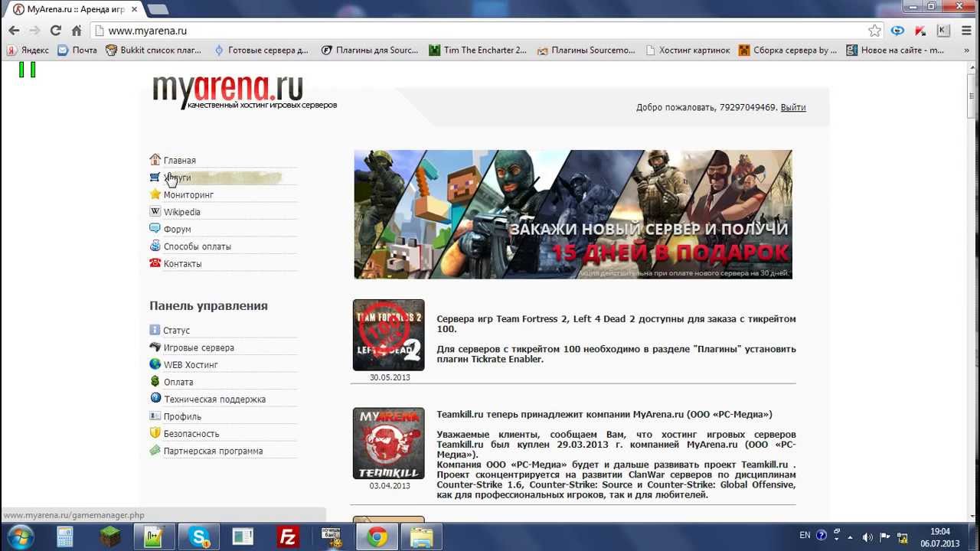The width and height of the screenshot is (980, 551).
Task: Click the Игровые сервера icon
Action: click(155, 347)
